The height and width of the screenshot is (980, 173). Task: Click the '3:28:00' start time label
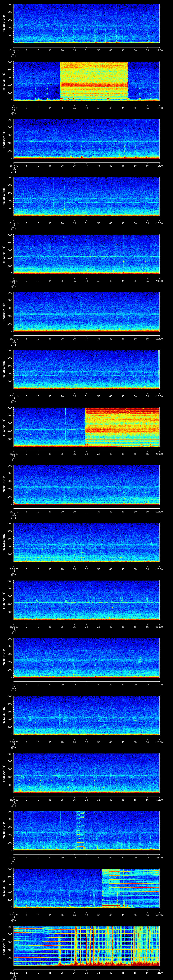tap(14, 742)
